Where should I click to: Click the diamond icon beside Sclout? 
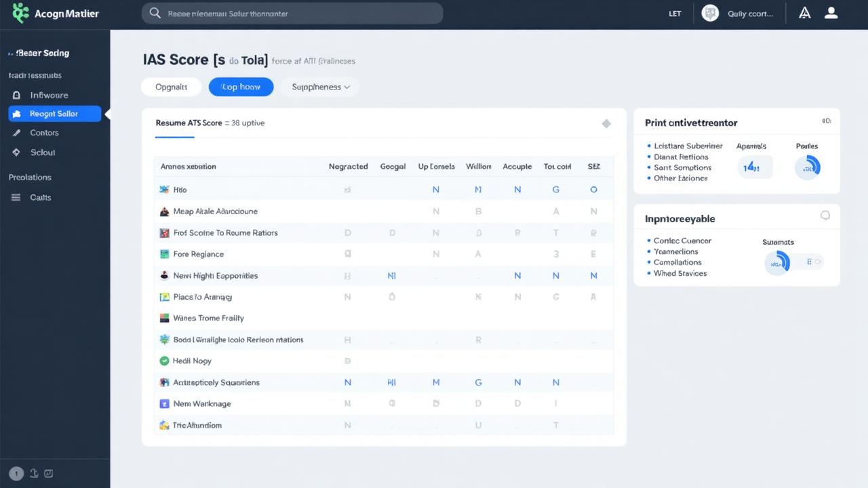pyautogui.click(x=15, y=152)
